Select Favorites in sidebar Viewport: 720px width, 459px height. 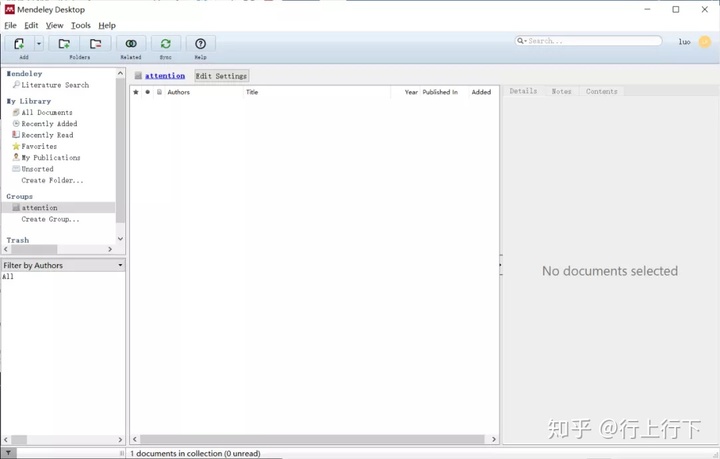pyautogui.click(x=39, y=146)
